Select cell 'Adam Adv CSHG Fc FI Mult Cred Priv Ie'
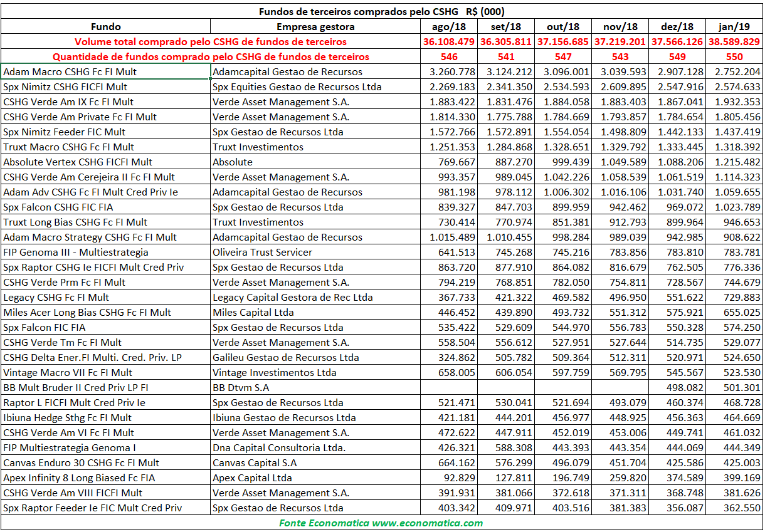 click(x=105, y=192)
